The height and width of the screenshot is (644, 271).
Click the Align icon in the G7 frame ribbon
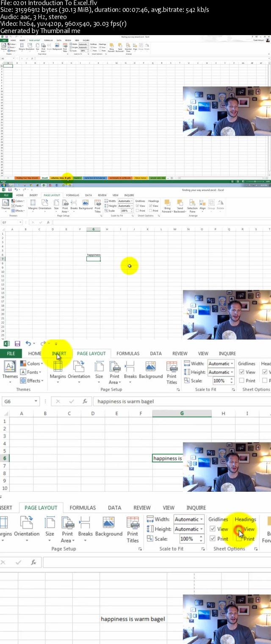tap(202, 203)
